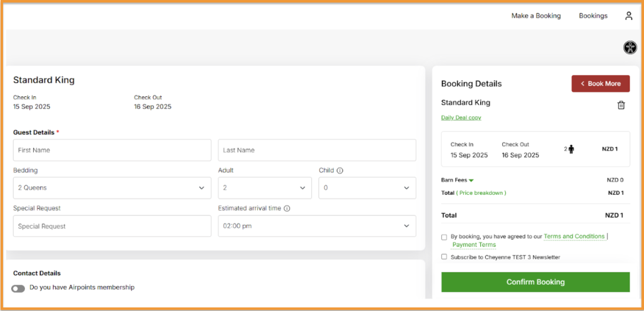Toggle the Airpoints membership switch

point(18,289)
